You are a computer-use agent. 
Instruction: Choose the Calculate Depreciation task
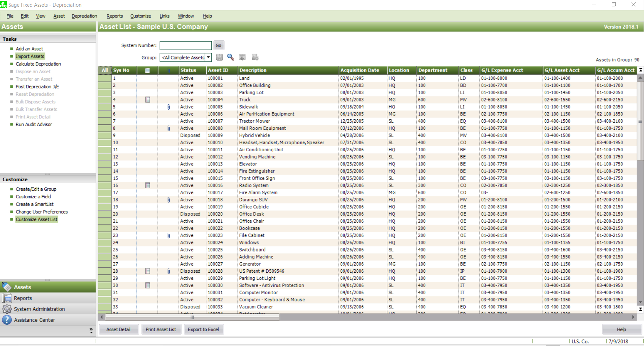38,64
